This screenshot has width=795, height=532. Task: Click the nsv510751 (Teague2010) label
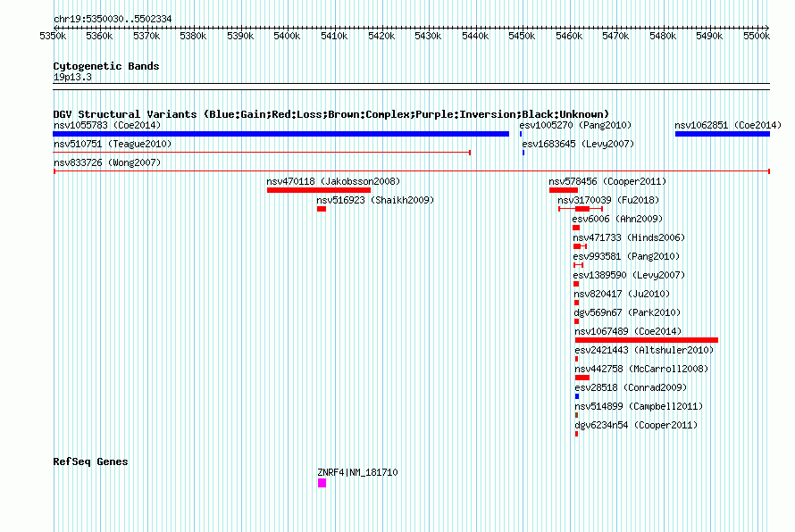[113, 144]
